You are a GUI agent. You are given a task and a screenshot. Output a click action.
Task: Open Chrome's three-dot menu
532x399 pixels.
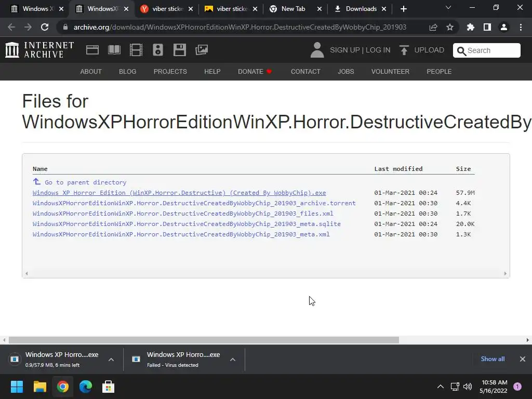pos(521,27)
